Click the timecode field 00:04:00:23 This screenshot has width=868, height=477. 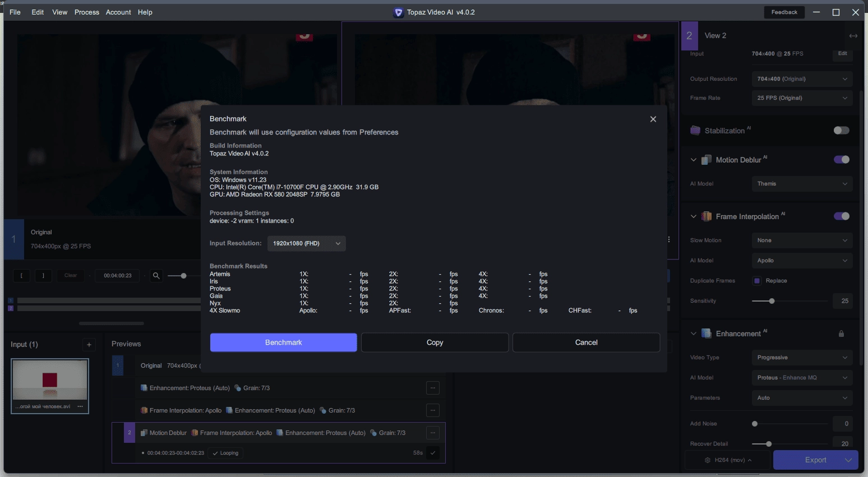(117, 276)
